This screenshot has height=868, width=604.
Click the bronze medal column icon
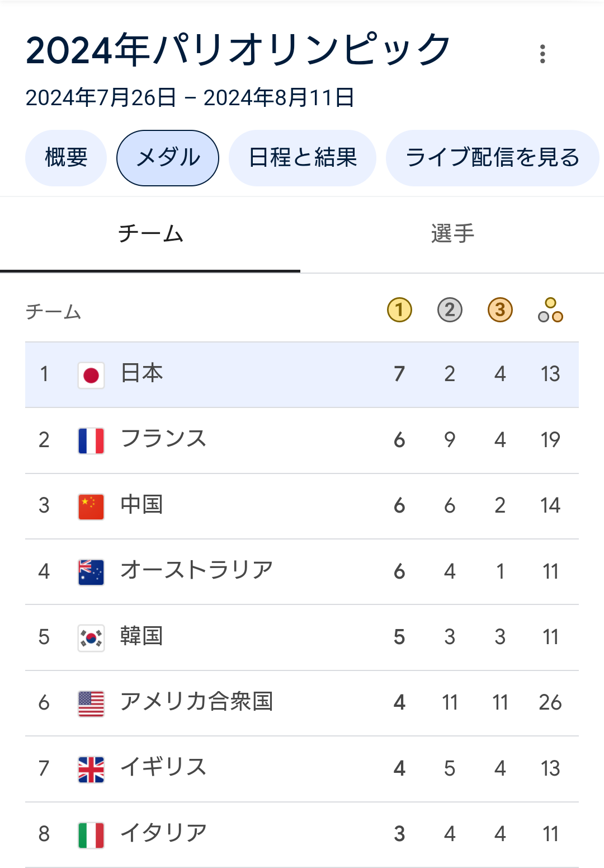(x=500, y=309)
